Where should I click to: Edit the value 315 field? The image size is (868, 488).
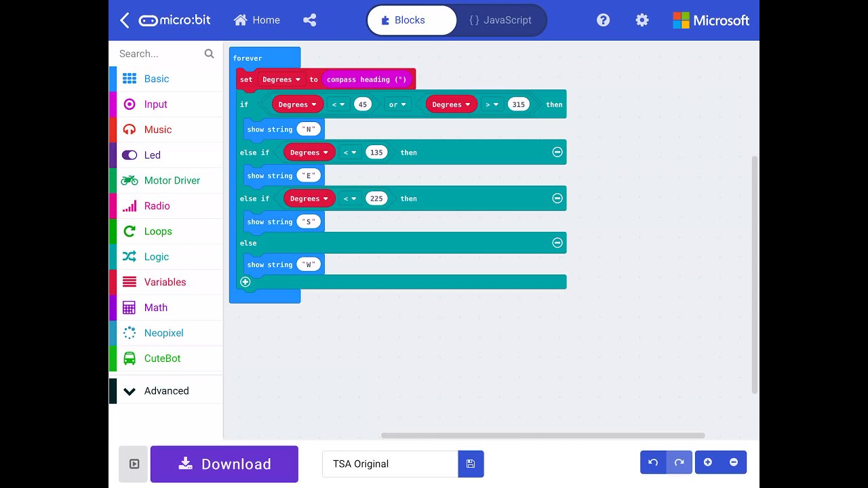pos(518,104)
